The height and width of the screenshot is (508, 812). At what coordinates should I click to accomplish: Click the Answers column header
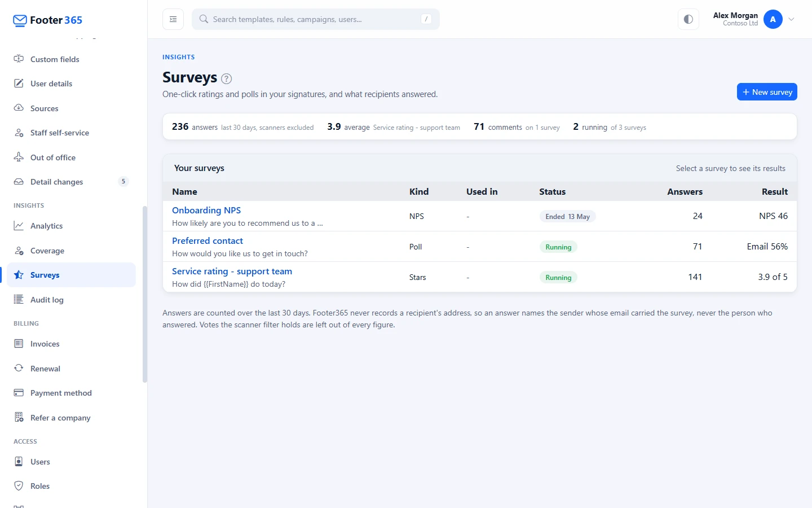click(x=685, y=192)
